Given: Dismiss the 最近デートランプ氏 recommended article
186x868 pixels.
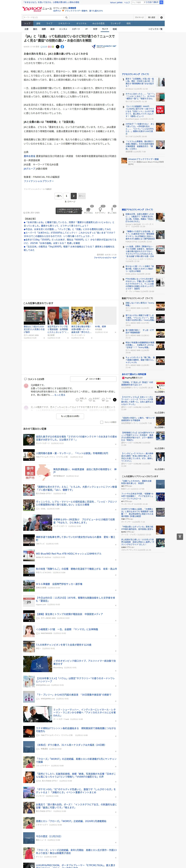Looking at the screenshot, I should click(68, 338).
